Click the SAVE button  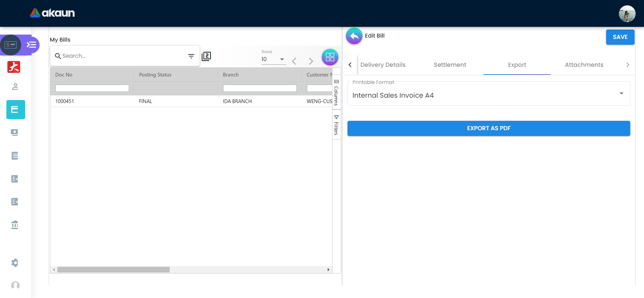point(620,37)
